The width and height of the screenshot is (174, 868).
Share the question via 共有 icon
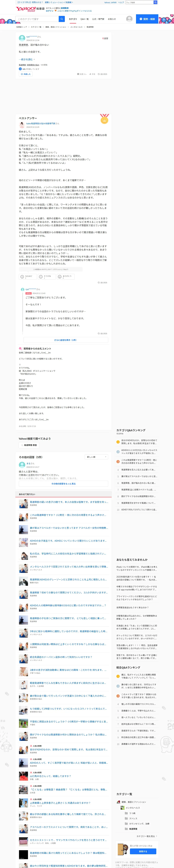point(92,74)
